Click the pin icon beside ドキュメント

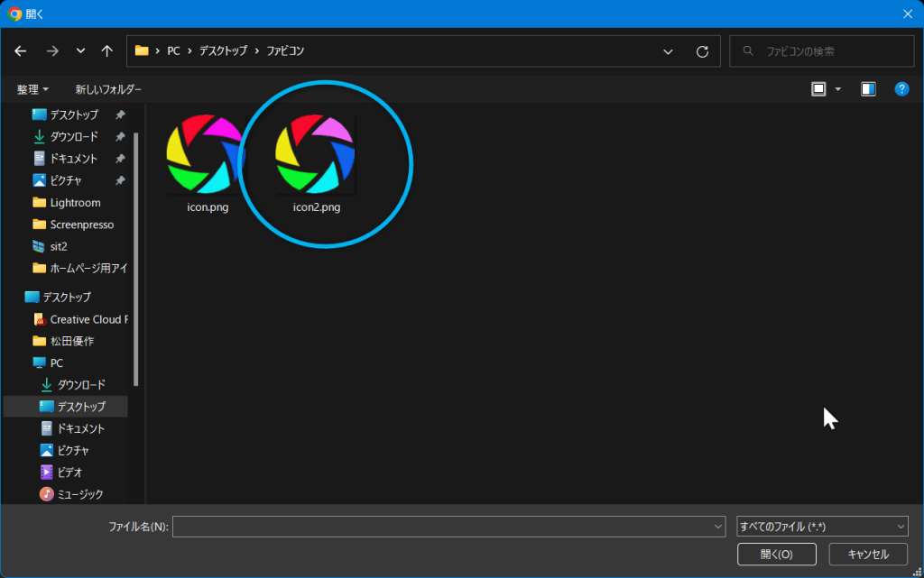point(120,159)
